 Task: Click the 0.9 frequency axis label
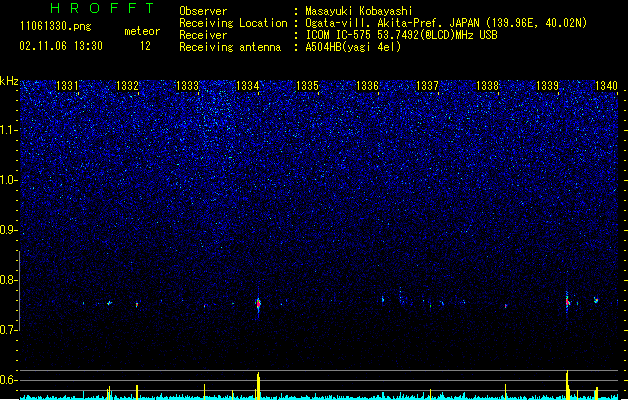tap(8, 230)
